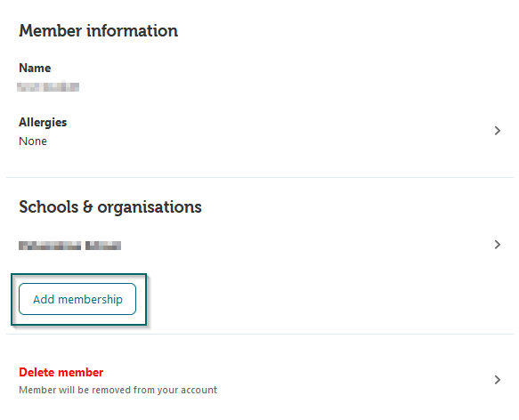Screen dimensions: 519x420
Task: Open the Allergies row label
Action: pos(43,123)
